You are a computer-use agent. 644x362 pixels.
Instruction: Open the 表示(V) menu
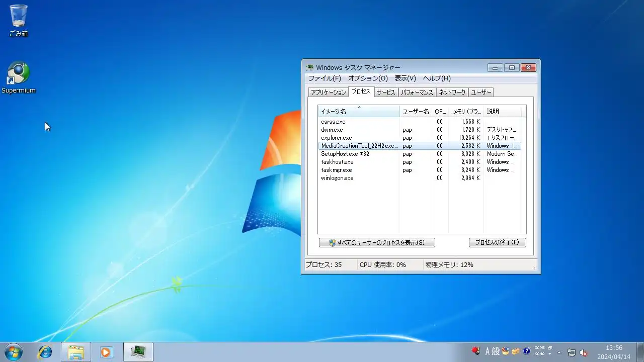[405, 78]
